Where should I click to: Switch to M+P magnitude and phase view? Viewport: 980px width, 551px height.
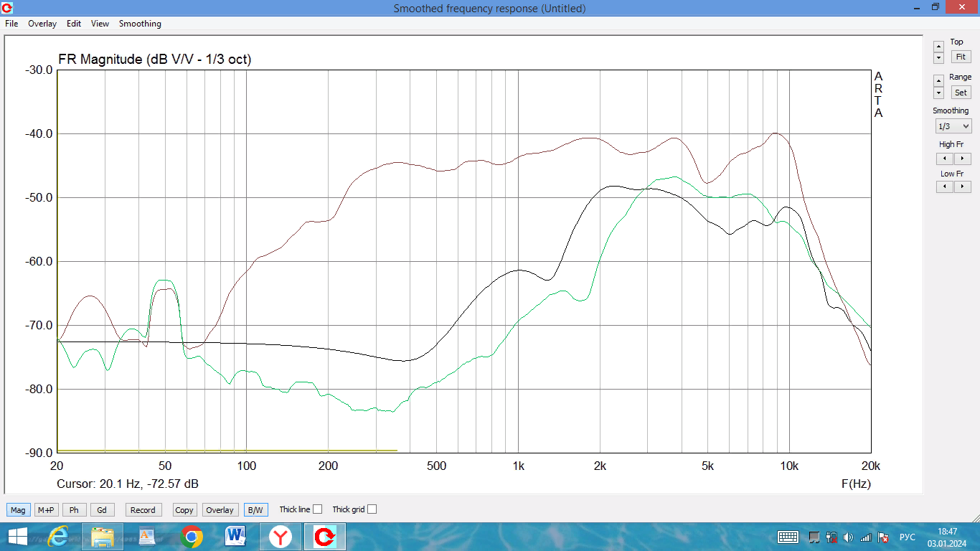tap(46, 510)
